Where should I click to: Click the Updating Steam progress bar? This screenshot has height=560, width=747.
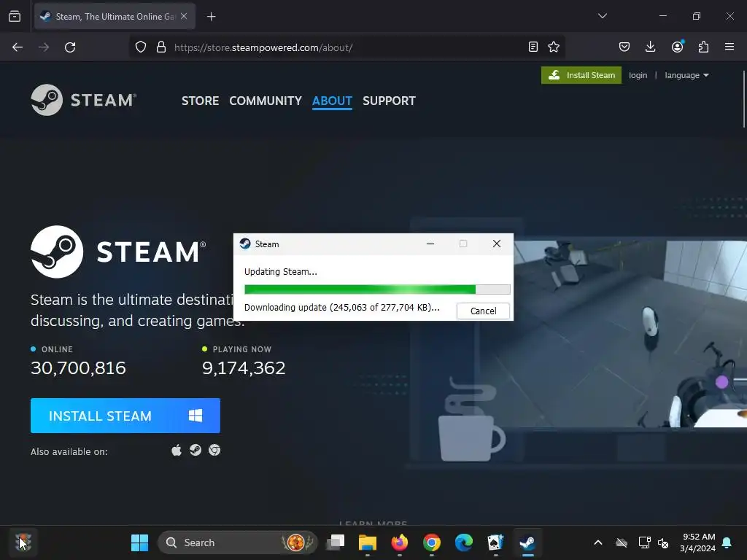[x=377, y=289]
